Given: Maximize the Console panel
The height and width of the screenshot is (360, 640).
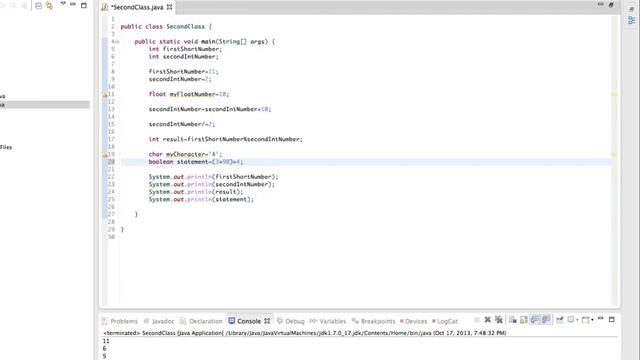Looking at the screenshot, I should click(x=611, y=320).
